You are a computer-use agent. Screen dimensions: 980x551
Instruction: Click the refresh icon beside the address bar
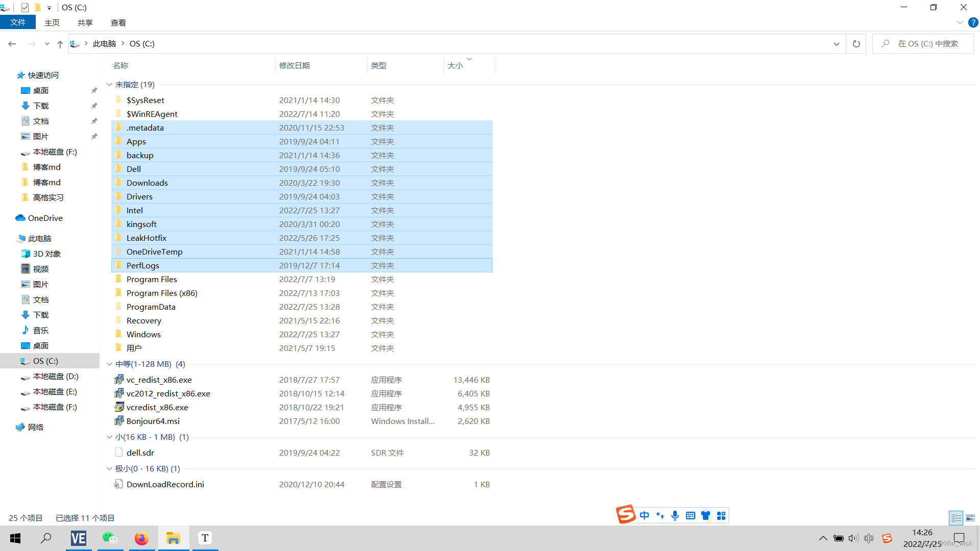[856, 43]
